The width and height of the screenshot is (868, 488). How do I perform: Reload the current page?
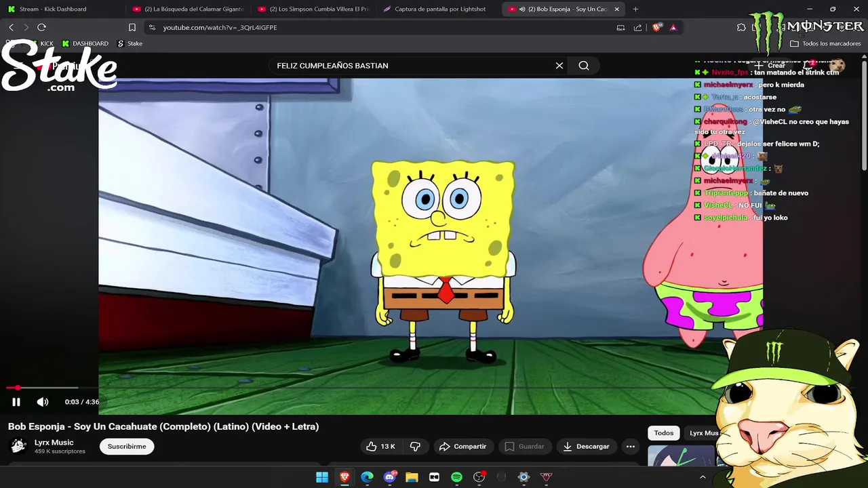point(41,27)
